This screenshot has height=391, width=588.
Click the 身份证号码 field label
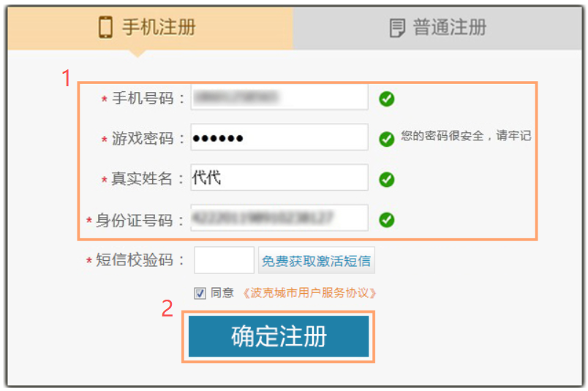[x=135, y=220]
